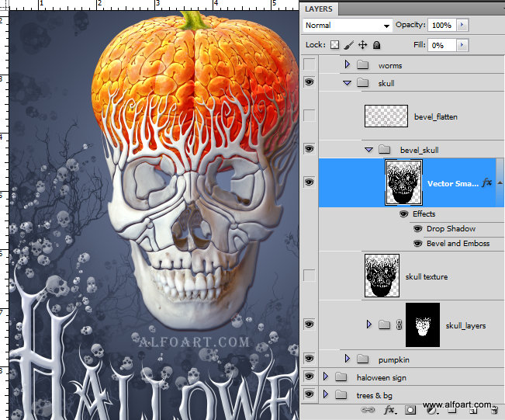Select the bevel_flatten layer name

point(436,116)
